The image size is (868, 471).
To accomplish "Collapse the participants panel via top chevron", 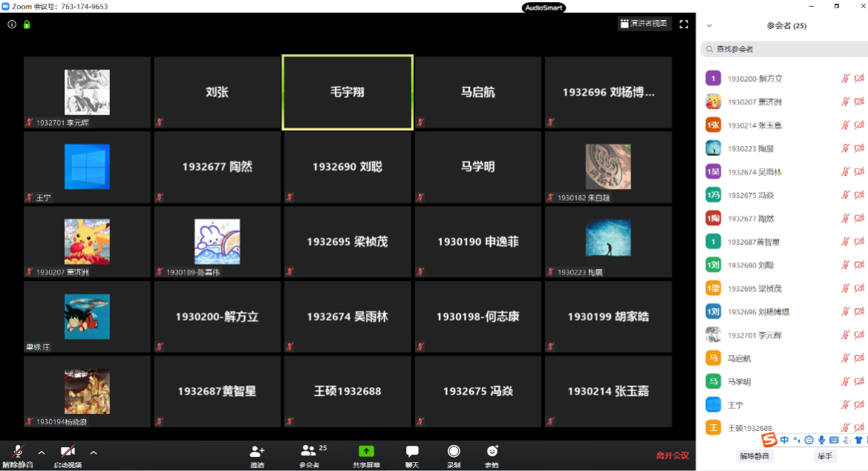I will pyautogui.click(x=709, y=25).
